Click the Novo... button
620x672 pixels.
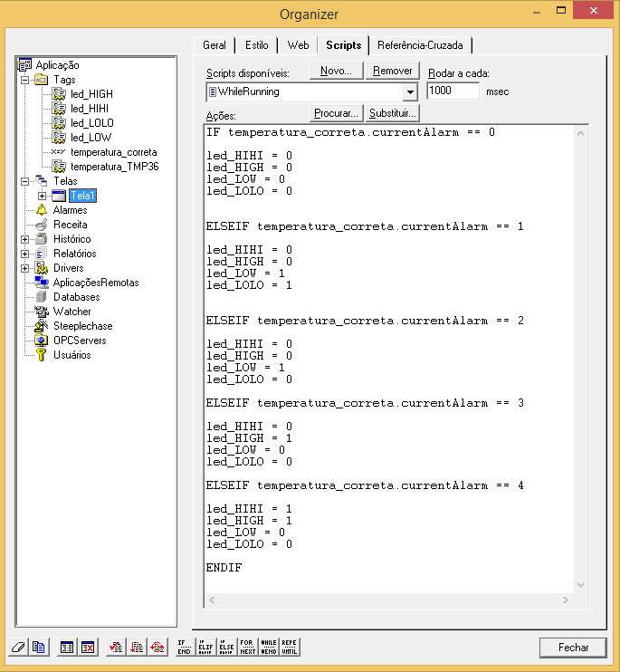click(x=337, y=71)
